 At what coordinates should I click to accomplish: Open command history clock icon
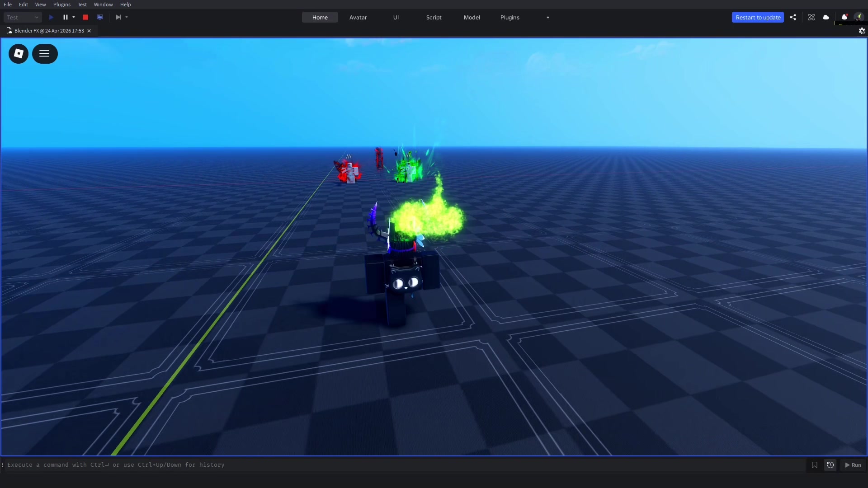[x=830, y=465]
